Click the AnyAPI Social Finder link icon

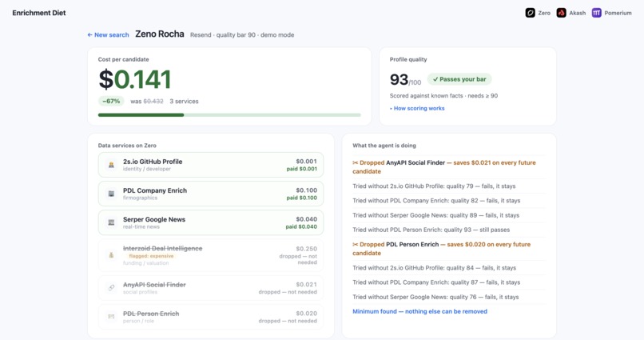pyautogui.click(x=111, y=288)
